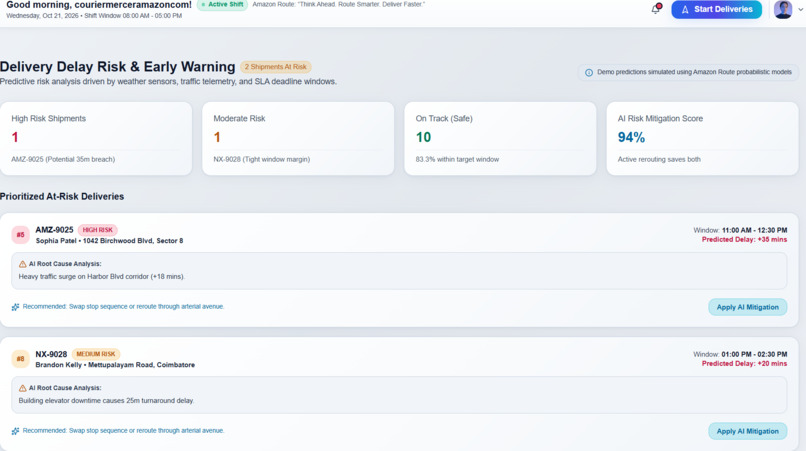Select the High Risk Shipments card
806x451 pixels.
click(x=96, y=138)
